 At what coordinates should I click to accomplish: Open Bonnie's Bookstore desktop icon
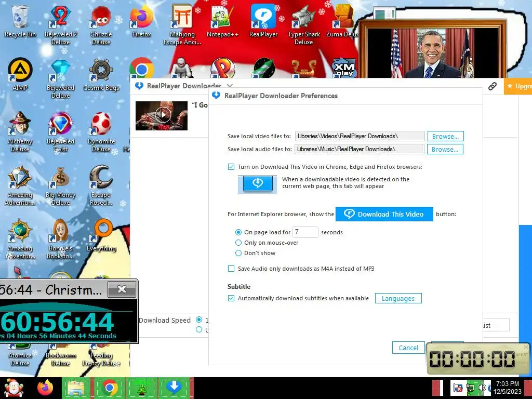pyautogui.click(x=60, y=239)
